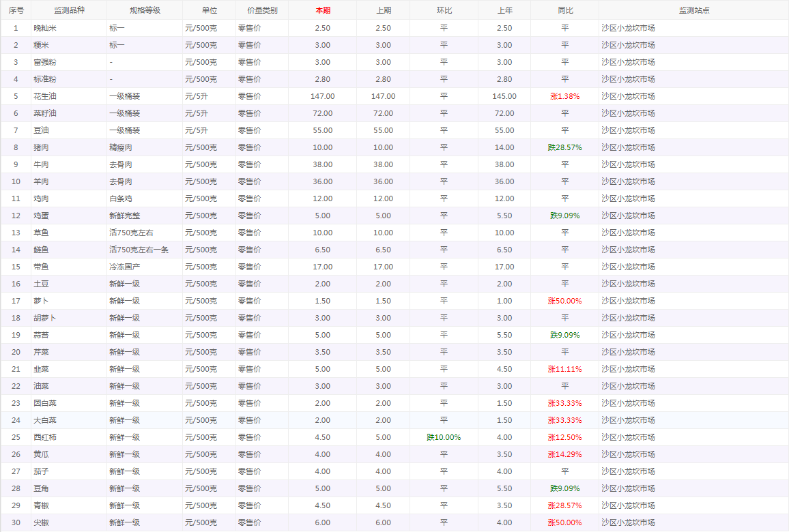Click the 涨1.38% value in 花生油 row
The width and height of the screenshot is (789, 532).
(x=564, y=96)
